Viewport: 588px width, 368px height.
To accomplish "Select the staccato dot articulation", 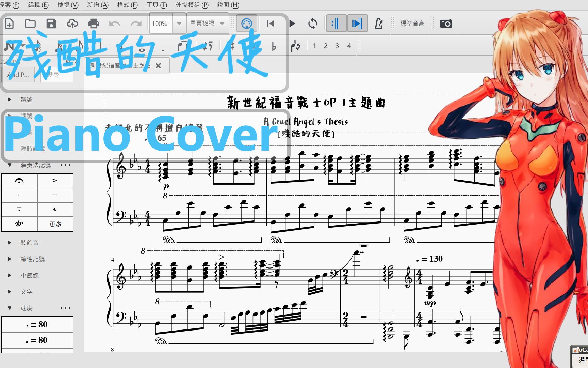I will (19, 195).
